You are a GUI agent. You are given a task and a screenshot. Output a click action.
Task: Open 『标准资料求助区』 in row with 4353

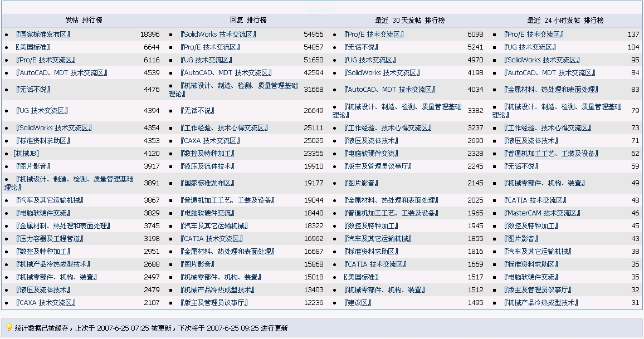43,141
